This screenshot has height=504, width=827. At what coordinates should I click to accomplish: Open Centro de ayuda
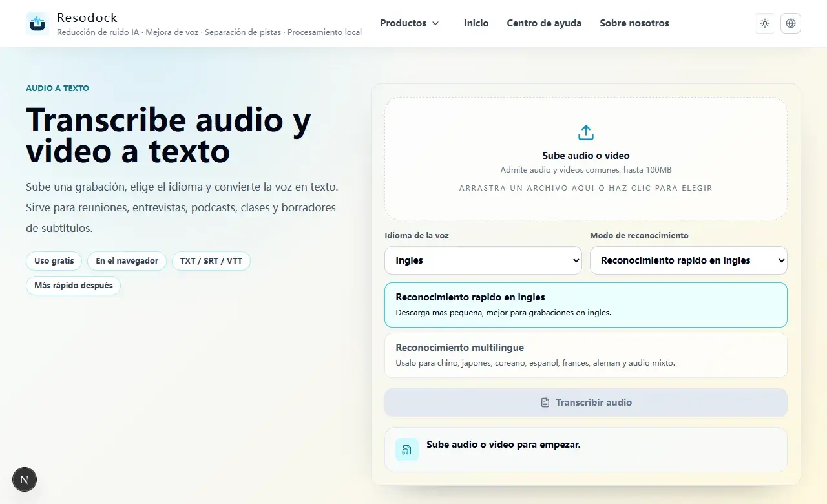544,23
